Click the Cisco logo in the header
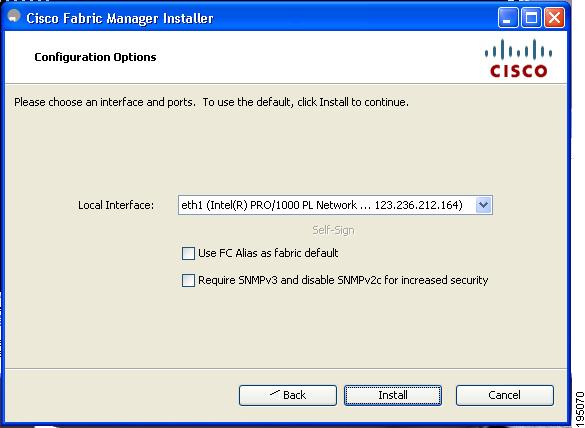Viewport: 585px width, 428px height. point(519,58)
